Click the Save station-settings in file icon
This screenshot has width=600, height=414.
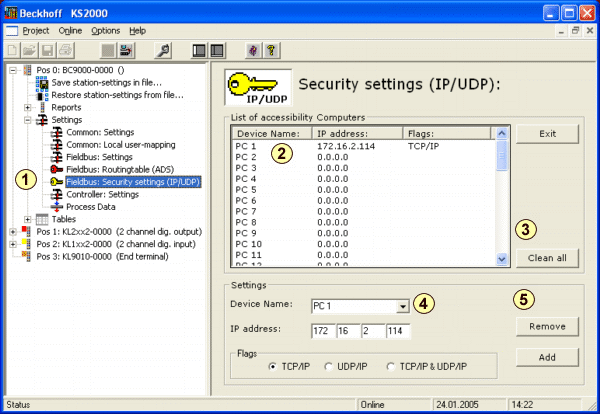[42, 83]
